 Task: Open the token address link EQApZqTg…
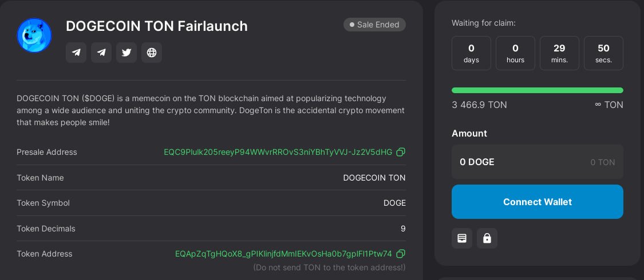tap(283, 254)
